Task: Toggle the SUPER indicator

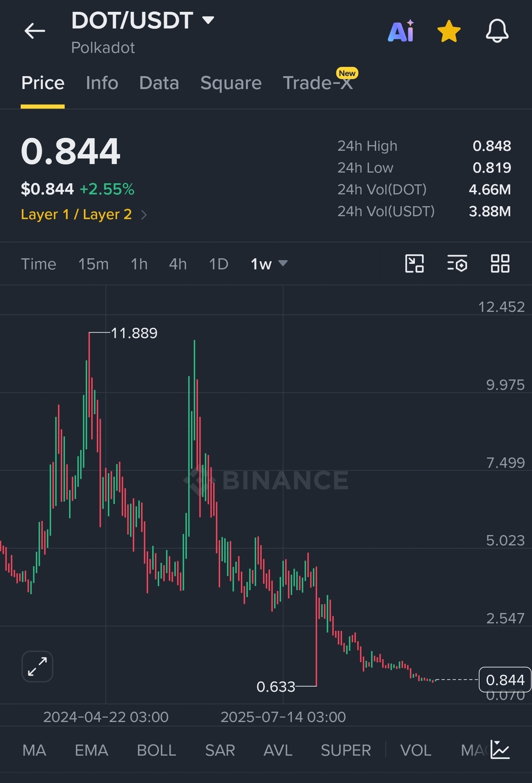Action: pos(346,750)
